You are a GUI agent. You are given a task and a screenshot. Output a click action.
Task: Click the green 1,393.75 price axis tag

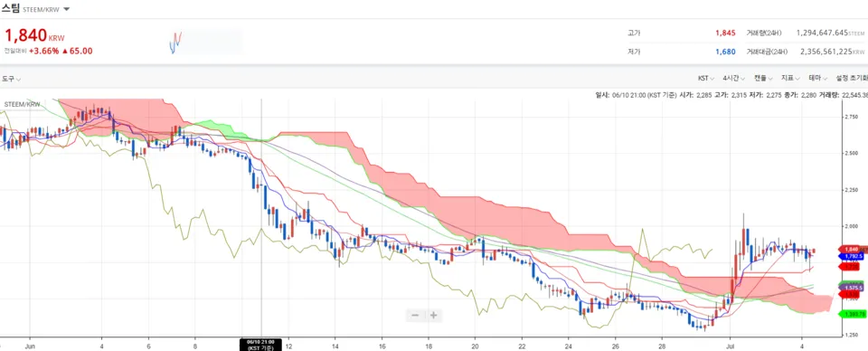pos(853,314)
